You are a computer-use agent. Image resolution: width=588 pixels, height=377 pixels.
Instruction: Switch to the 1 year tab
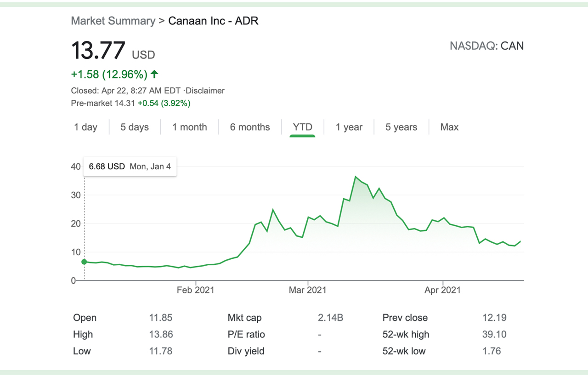click(x=349, y=127)
